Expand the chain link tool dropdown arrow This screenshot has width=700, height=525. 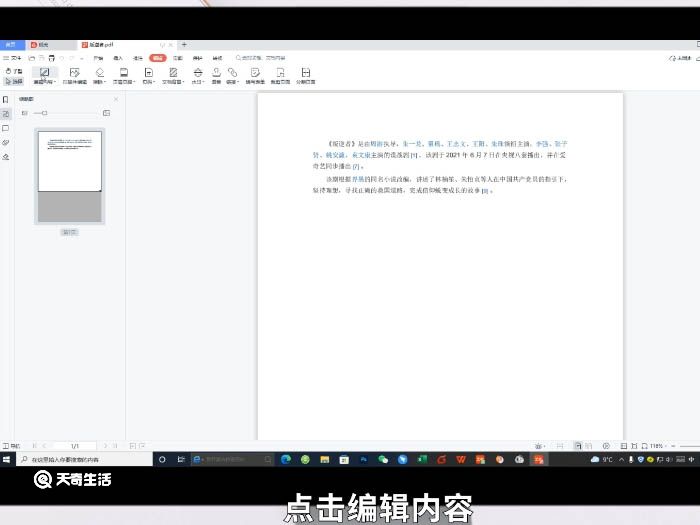click(x=238, y=82)
